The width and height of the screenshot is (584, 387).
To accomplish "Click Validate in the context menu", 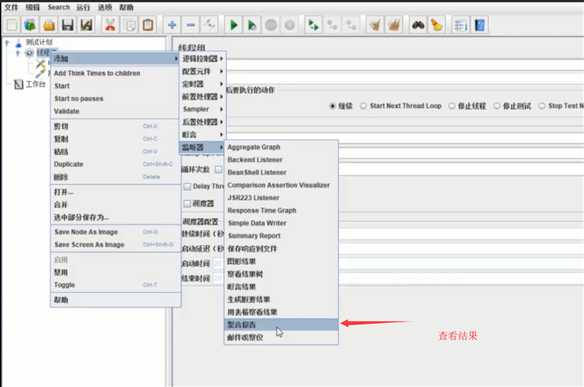I will (x=115, y=111).
